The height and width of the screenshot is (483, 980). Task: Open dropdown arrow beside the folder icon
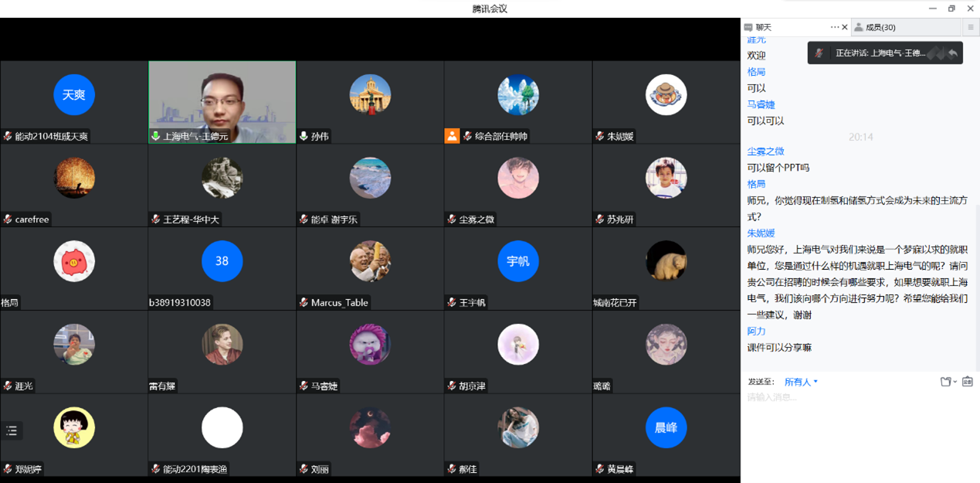[955, 382]
